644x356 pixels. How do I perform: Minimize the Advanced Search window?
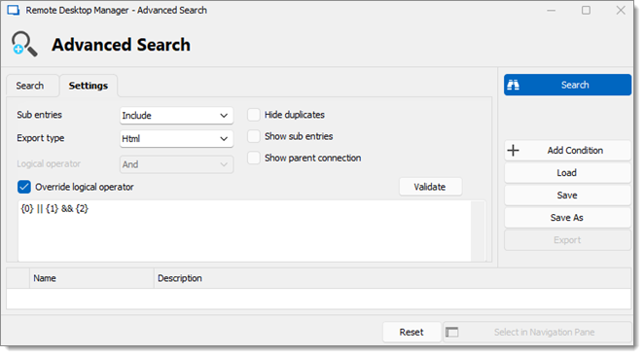tap(552, 11)
